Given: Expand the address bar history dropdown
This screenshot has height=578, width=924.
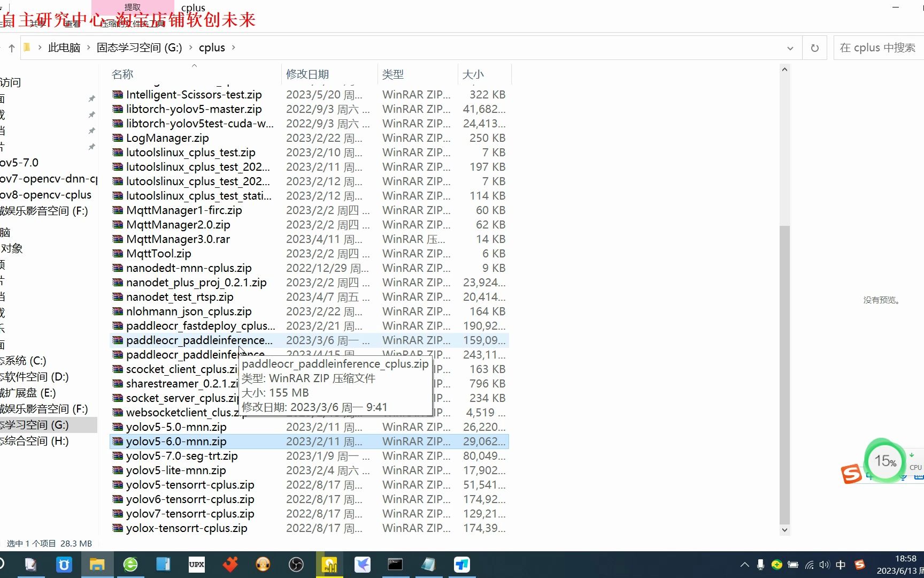Looking at the screenshot, I should pos(791,48).
